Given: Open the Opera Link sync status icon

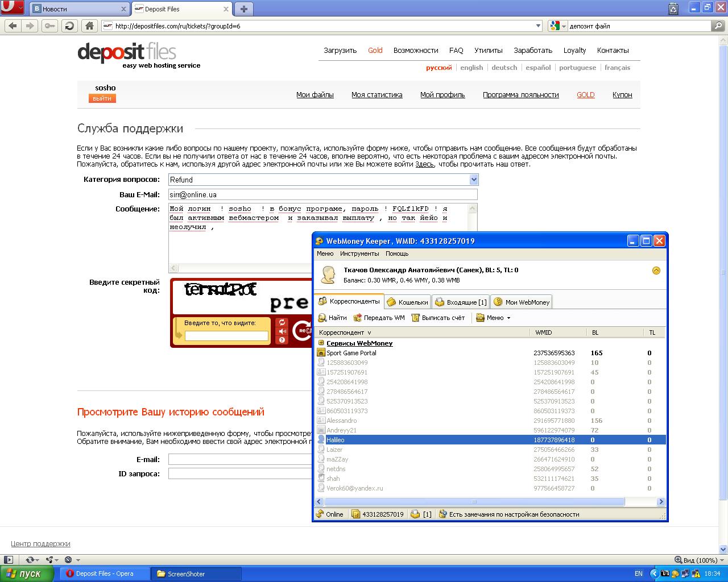Looking at the screenshot, I should 32,560.
